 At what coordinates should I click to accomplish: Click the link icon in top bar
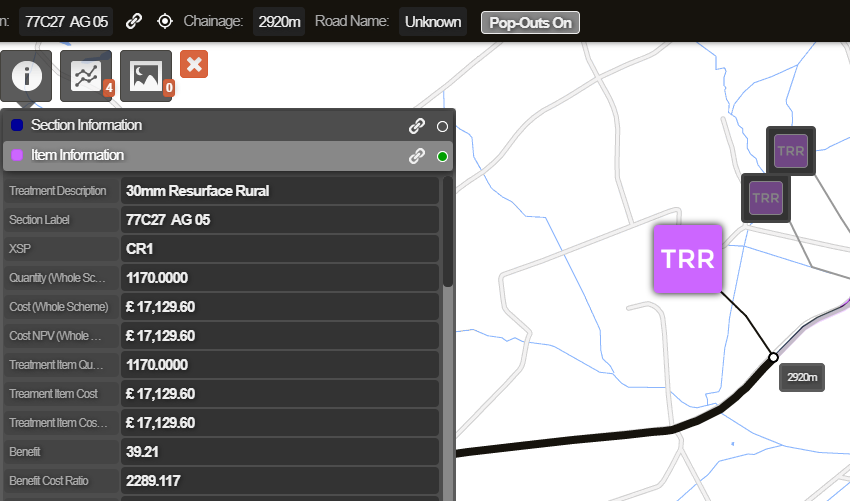pos(134,21)
